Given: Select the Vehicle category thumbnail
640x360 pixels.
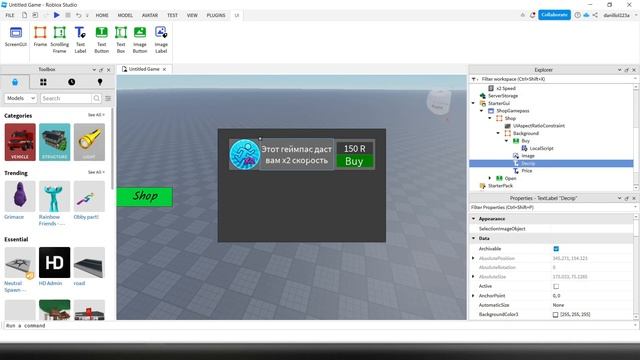Looking at the screenshot, I should [x=20, y=142].
